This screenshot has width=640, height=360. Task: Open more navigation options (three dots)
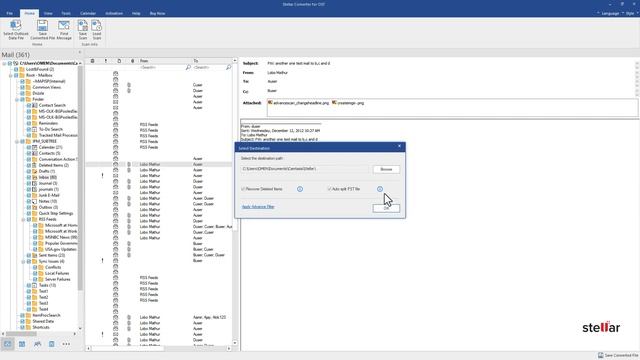66,344
